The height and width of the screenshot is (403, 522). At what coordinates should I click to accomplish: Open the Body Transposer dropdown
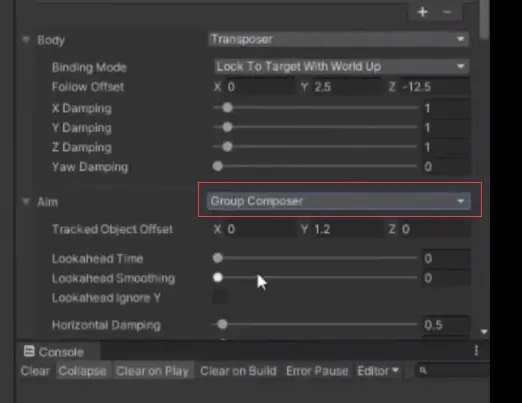[x=338, y=39]
